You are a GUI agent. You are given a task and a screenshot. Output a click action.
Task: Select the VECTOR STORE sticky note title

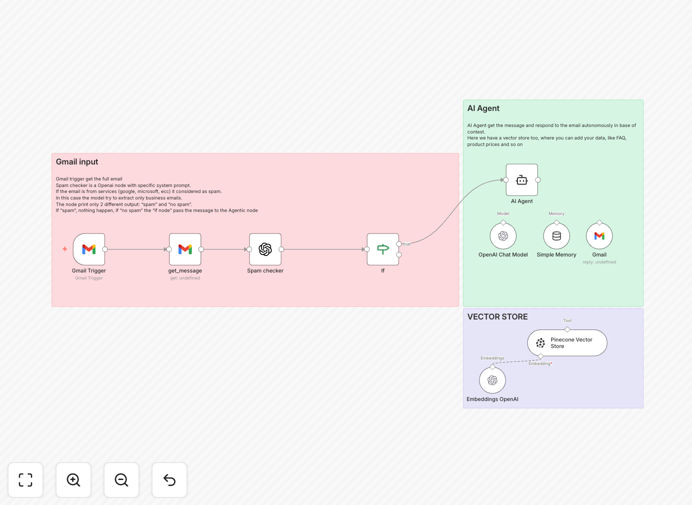(497, 317)
